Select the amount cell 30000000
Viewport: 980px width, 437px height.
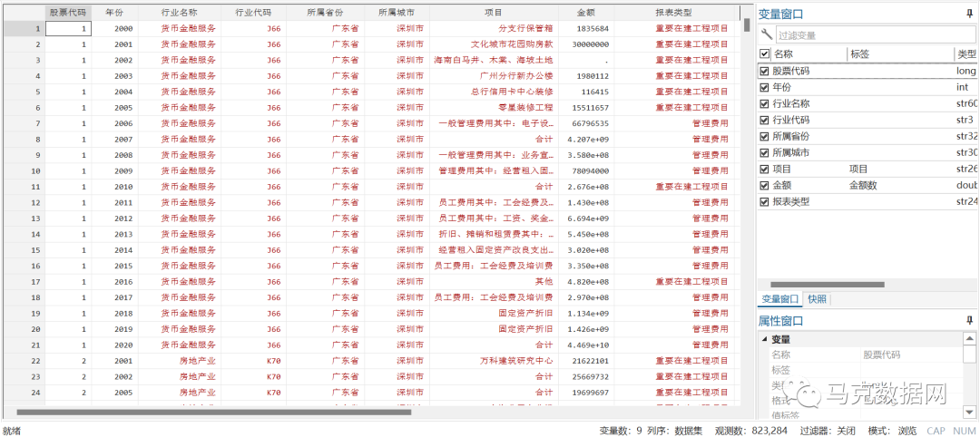[x=586, y=44]
